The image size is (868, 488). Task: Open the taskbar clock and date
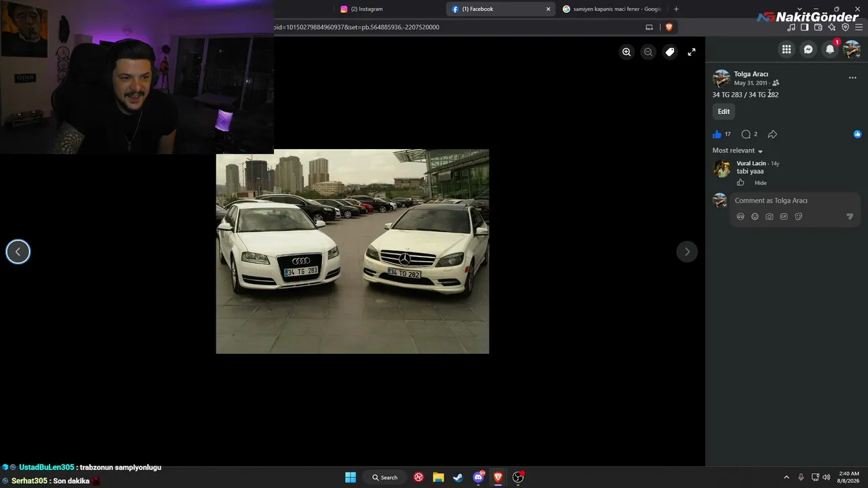tap(849, 477)
